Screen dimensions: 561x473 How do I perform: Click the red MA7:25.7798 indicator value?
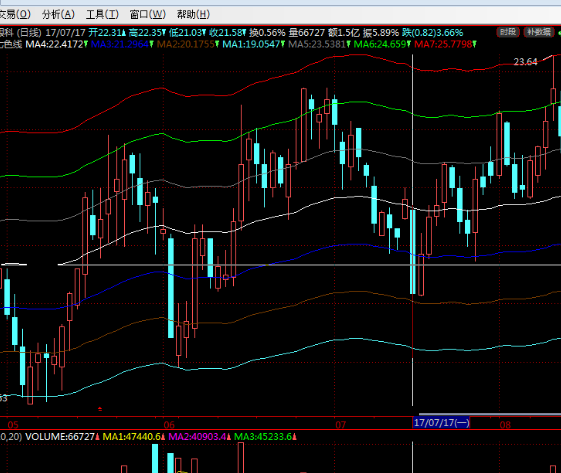coord(443,44)
